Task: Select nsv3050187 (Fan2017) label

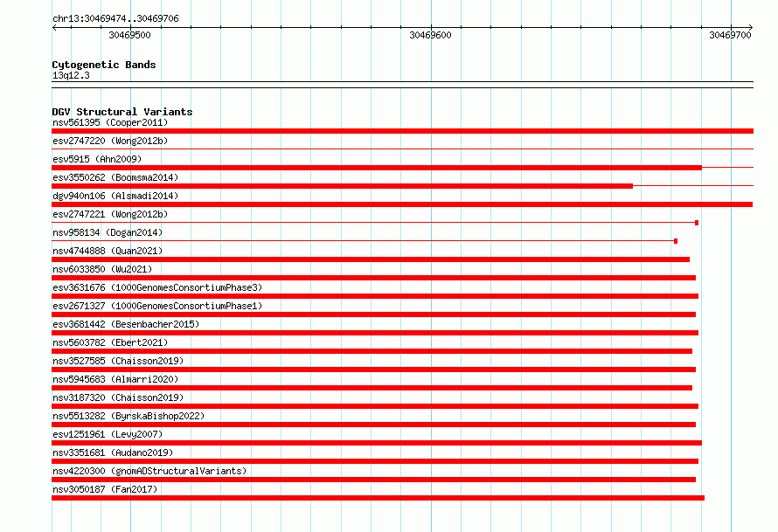Action: click(105, 489)
